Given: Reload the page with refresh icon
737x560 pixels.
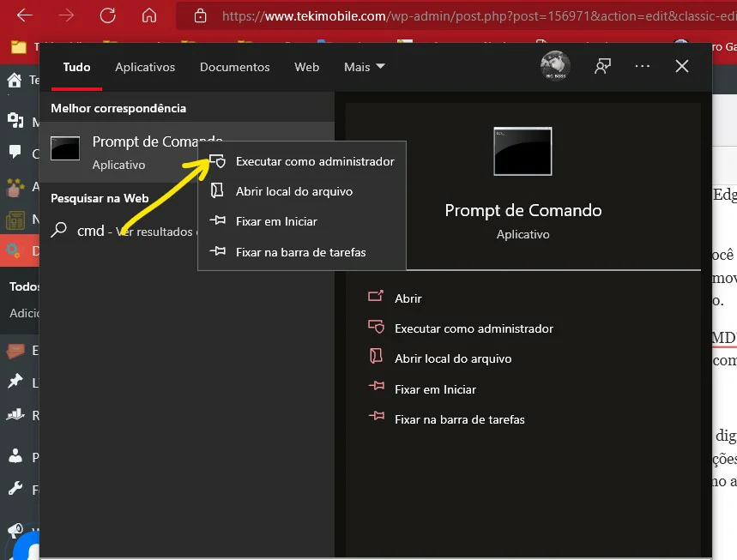Looking at the screenshot, I should point(107,15).
